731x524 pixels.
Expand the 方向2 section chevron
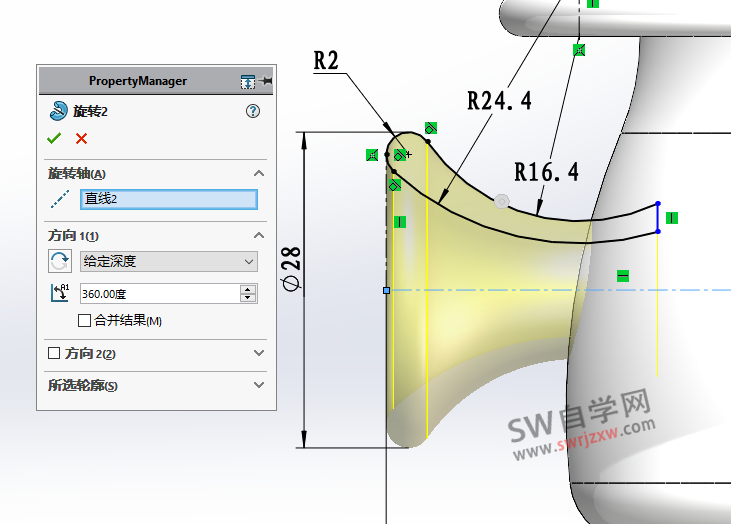click(259, 354)
